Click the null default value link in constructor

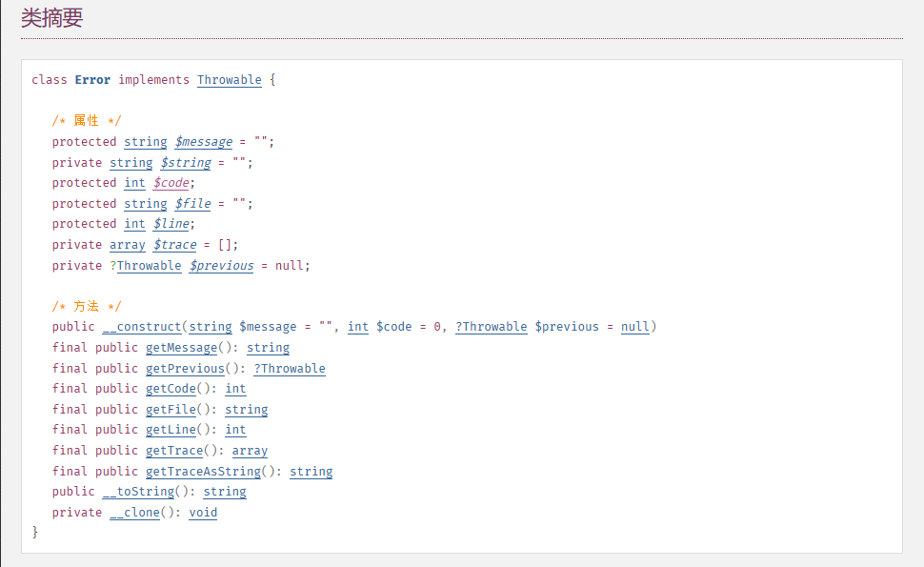[x=635, y=327]
